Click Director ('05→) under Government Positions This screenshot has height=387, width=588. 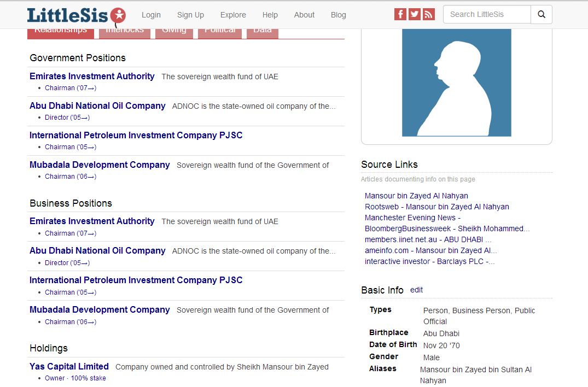pos(67,118)
